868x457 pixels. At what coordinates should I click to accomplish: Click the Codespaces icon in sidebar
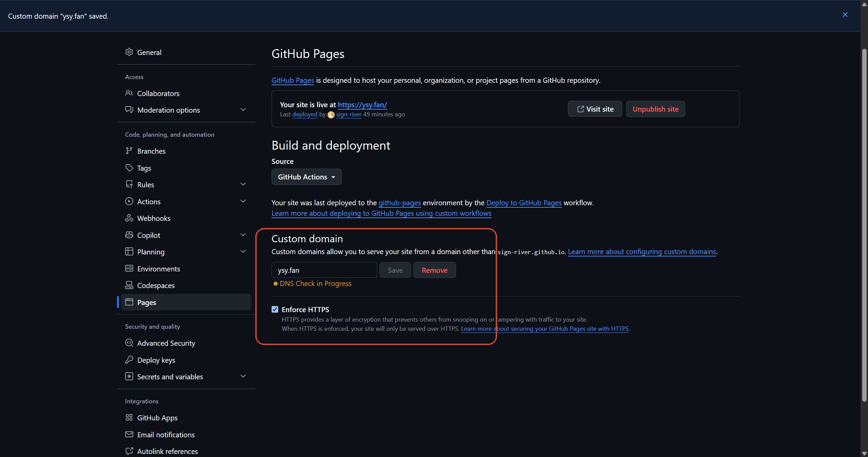129,285
